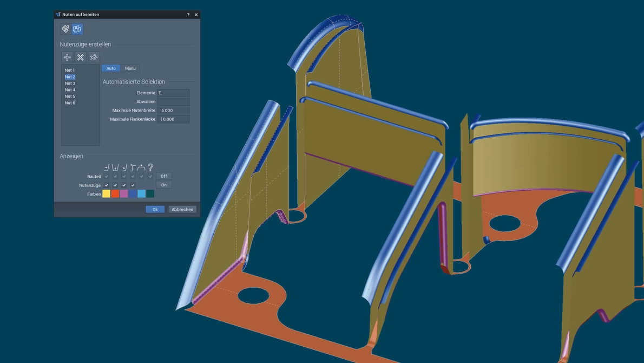Select Nut 5 in the groove list
The width and height of the screenshot is (644, 363).
tap(70, 96)
